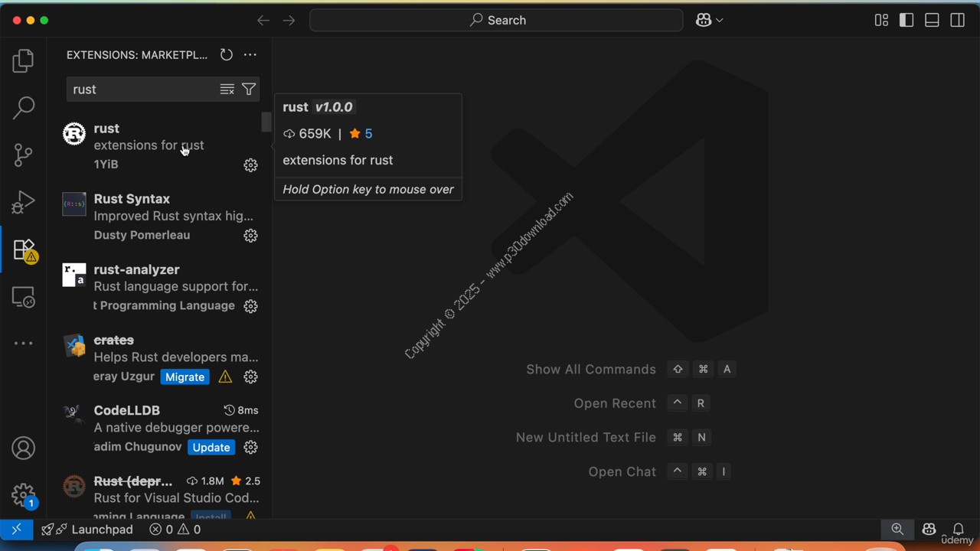
Task: Toggle primary side bar visibility
Action: coord(906,21)
